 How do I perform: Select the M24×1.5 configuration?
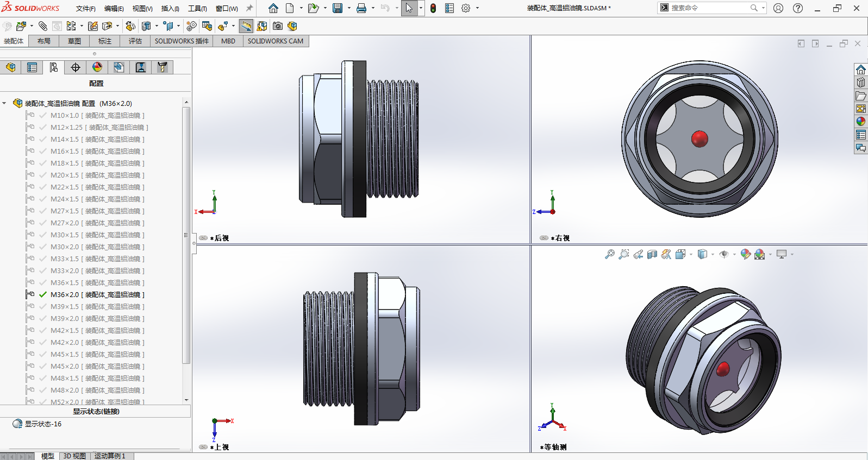(97, 199)
